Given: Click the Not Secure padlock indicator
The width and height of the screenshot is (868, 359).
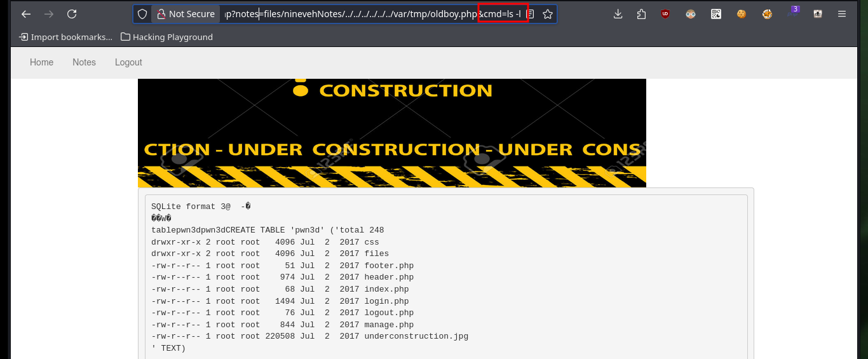Looking at the screenshot, I should 186,14.
